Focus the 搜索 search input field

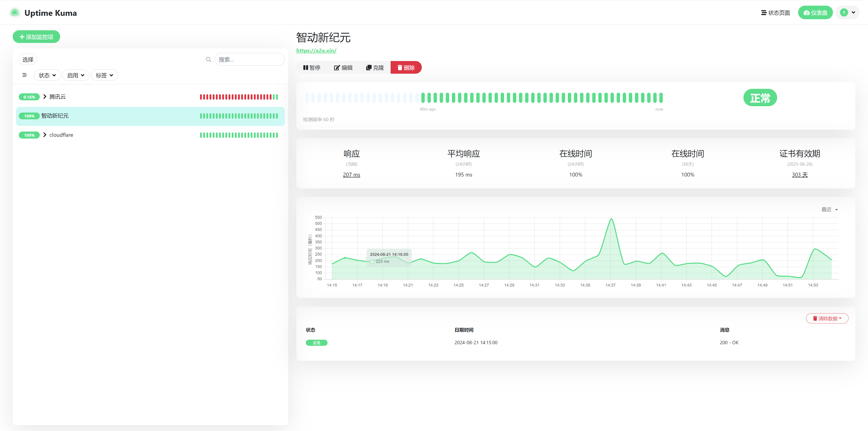point(249,60)
